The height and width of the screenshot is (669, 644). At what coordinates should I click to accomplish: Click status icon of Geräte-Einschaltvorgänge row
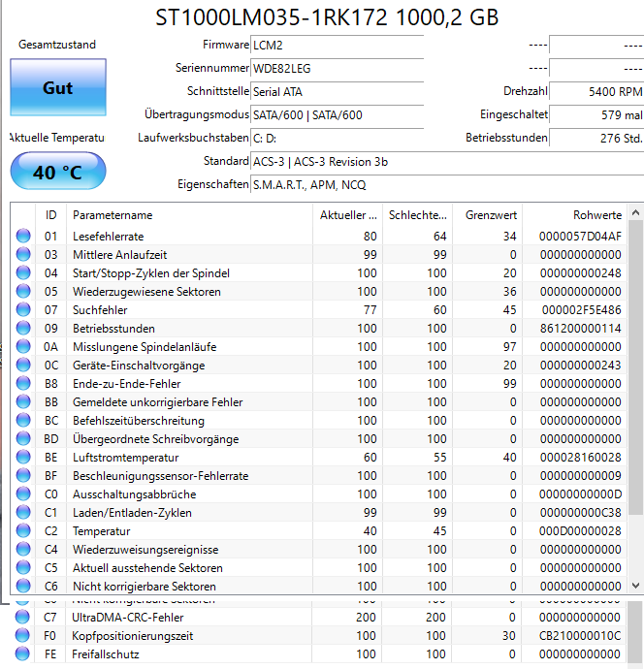tap(23, 366)
